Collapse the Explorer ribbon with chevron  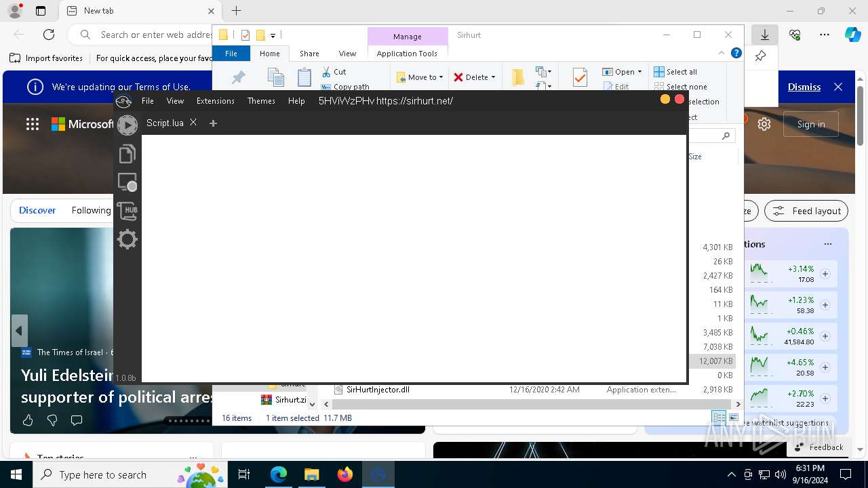coord(722,53)
